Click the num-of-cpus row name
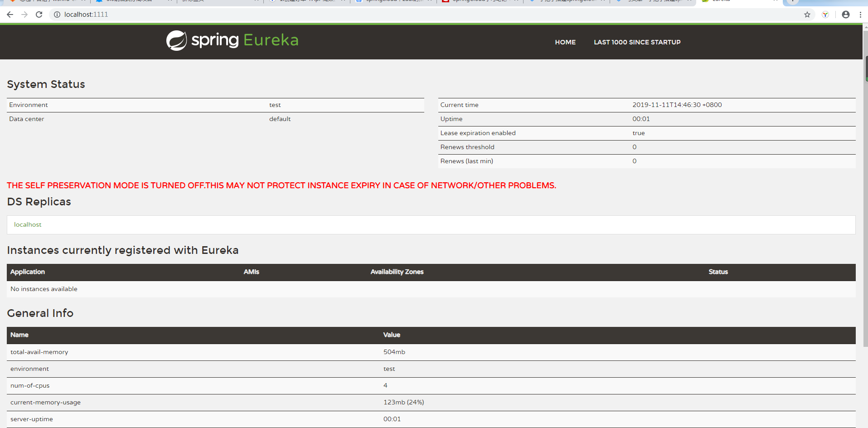Viewport: 868px width, 428px height. (30, 385)
